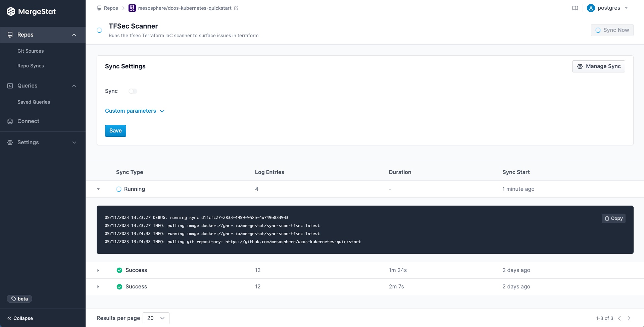Open Saved Queries in sidebar
The height and width of the screenshot is (327, 644).
pos(34,102)
